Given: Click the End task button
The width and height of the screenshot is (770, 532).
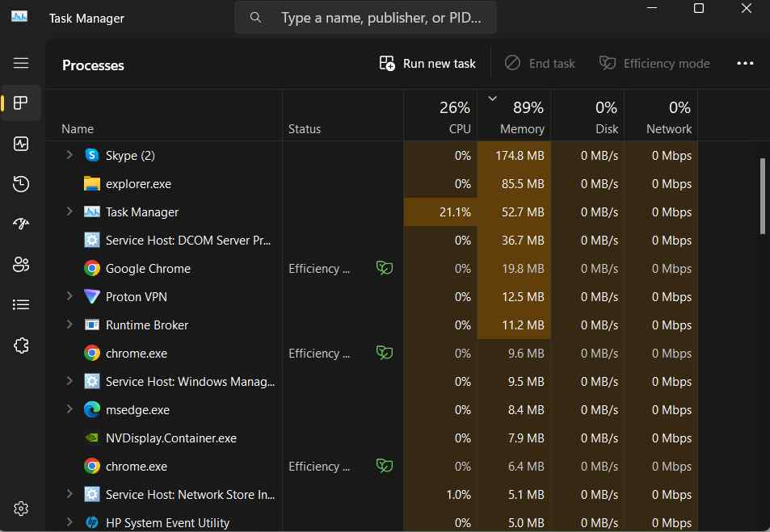Looking at the screenshot, I should click(x=540, y=64).
